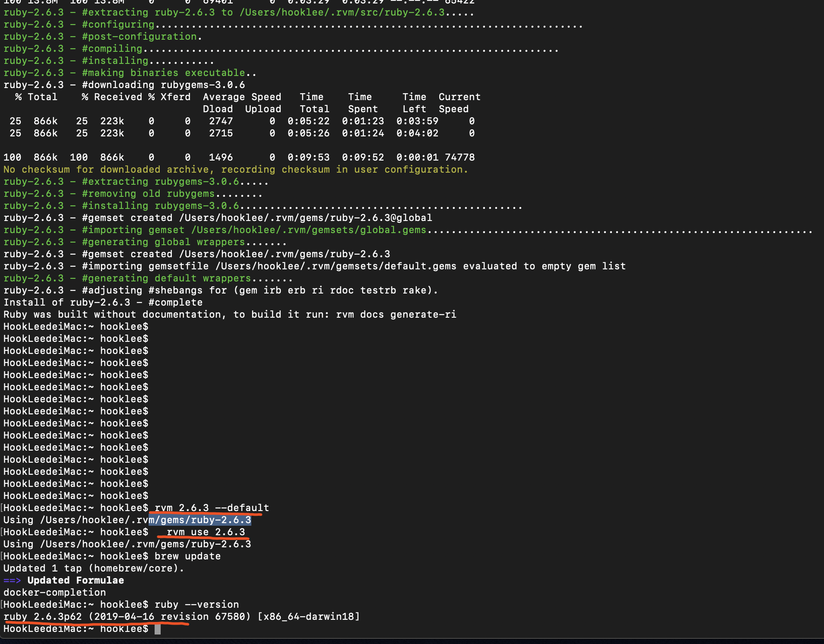Click the bold Updated Formulae heading
This screenshot has width=824, height=644.
76,581
